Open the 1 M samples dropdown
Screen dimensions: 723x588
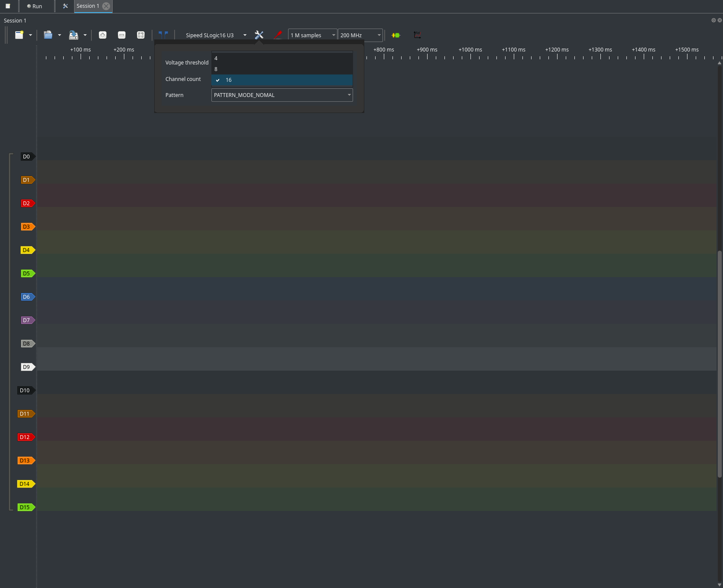click(x=312, y=35)
